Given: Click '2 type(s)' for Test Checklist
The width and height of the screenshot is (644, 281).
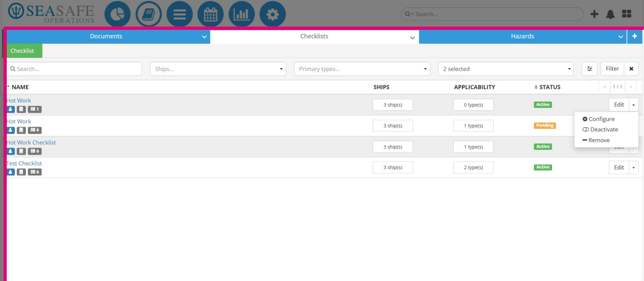Looking at the screenshot, I should coord(473,168).
